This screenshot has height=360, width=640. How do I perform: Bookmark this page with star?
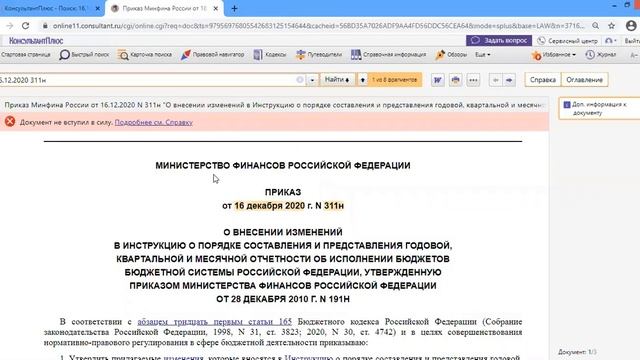click(611, 26)
